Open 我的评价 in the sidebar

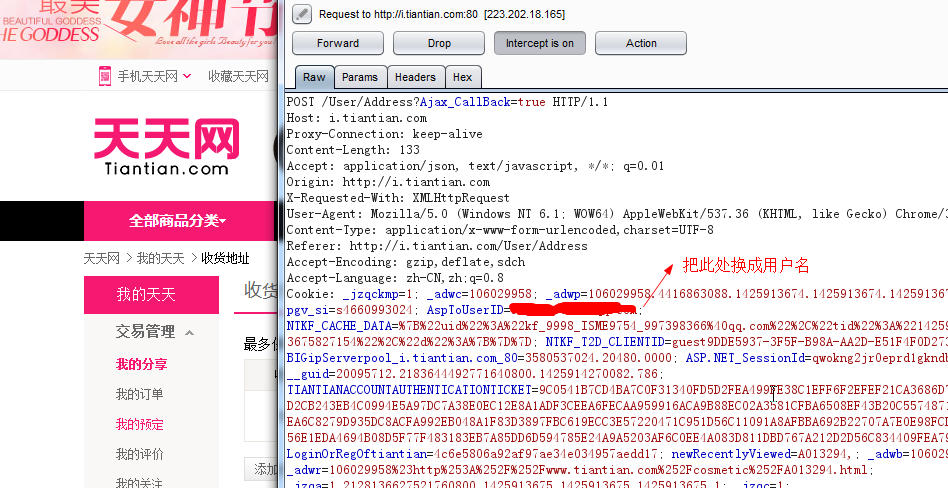pyautogui.click(x=140, y=454)
